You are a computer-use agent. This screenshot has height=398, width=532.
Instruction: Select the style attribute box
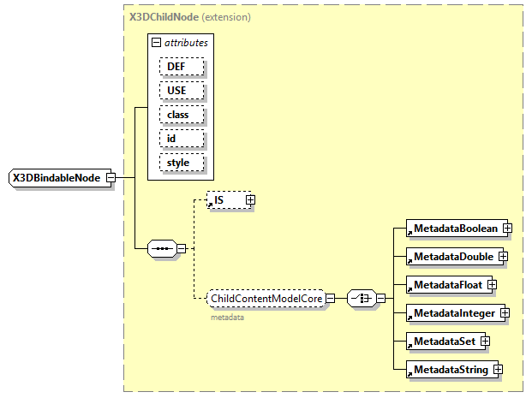pyautogui.click(x=181, y=163)
